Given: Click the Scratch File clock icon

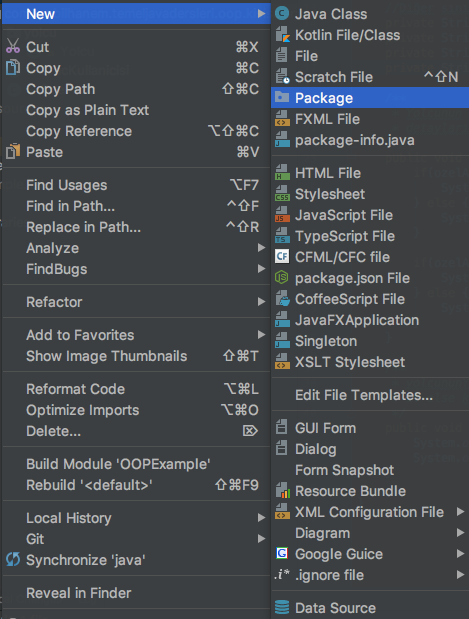Looking at the screenshot, I should (282, 77).
